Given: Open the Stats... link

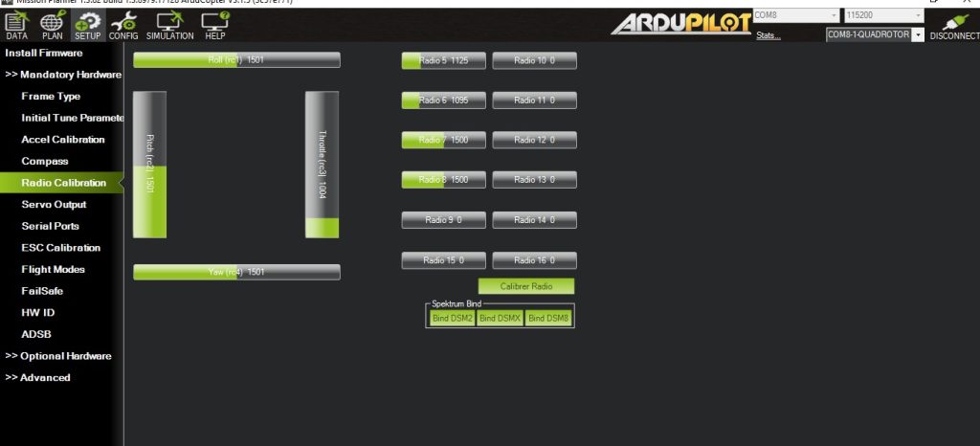Looking at the screenshot, I should (x=768, y=35).
